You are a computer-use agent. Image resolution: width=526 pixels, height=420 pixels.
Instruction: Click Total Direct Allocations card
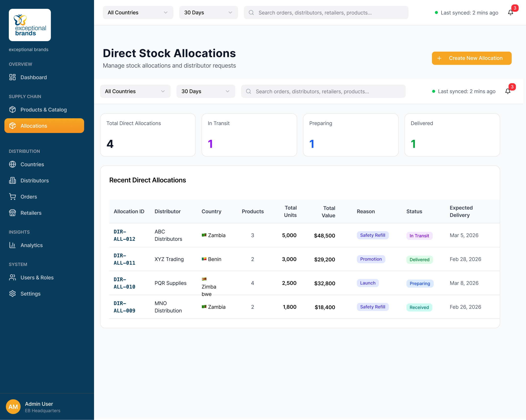tap(148, 135)
